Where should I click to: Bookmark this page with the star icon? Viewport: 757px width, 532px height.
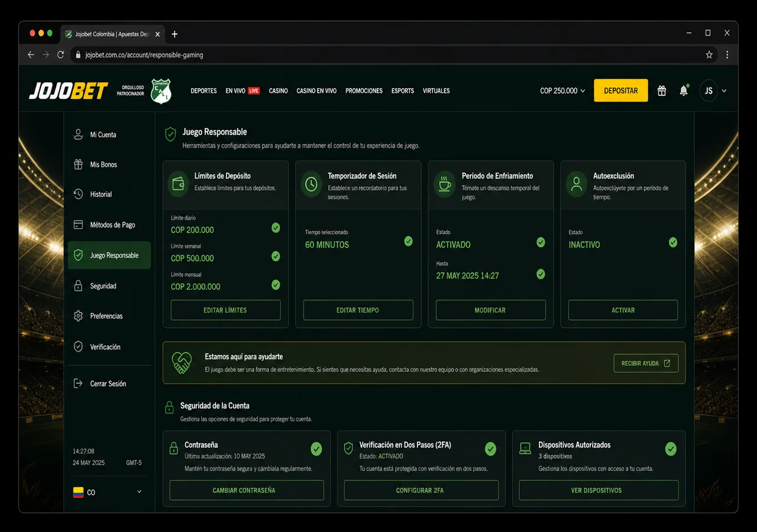pos(709,54)
